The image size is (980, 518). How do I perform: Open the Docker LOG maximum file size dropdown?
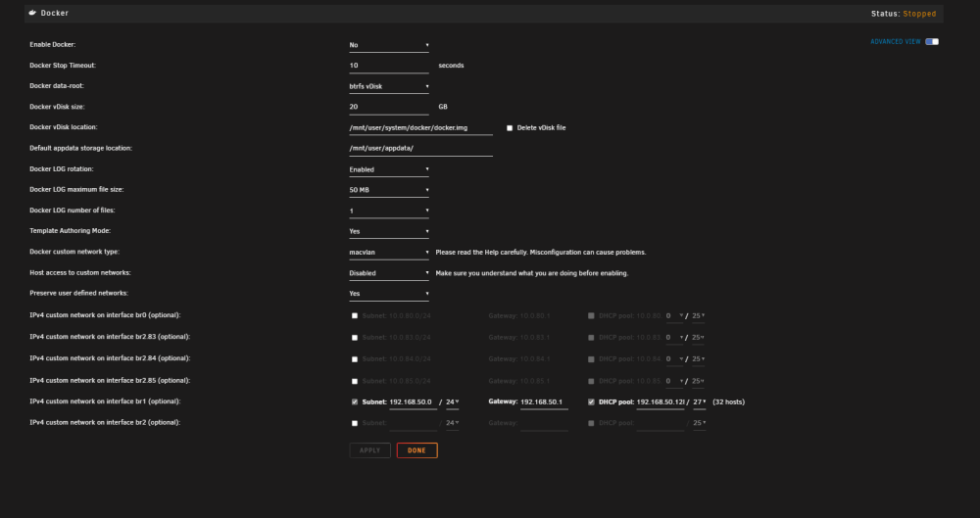pos(389,190)
